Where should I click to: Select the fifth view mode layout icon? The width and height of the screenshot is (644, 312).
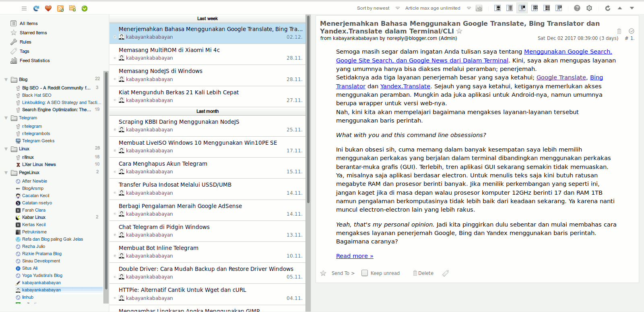point(547,8)
